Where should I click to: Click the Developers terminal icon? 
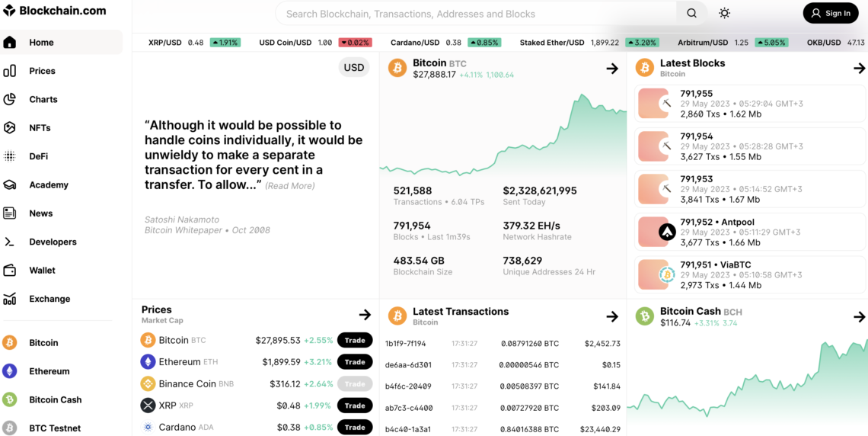(9, 242)
